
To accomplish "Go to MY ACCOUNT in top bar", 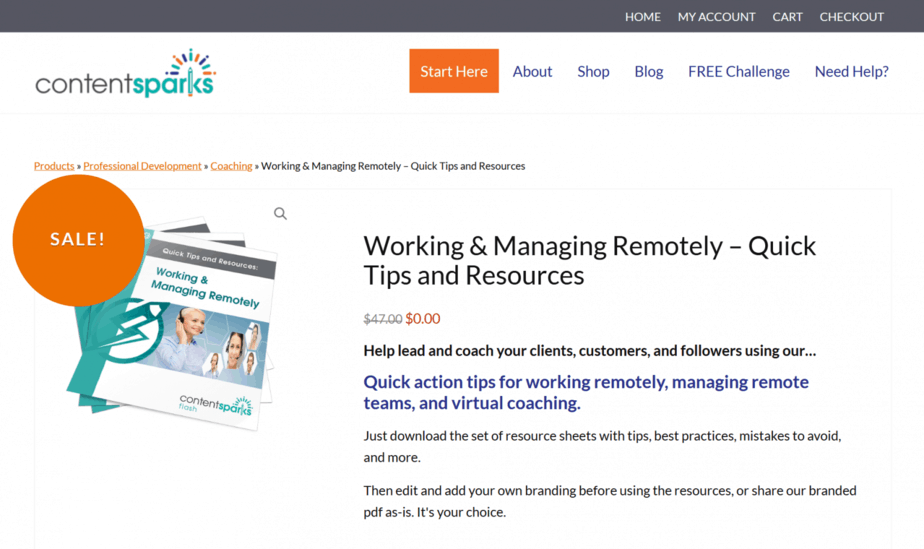I will [716, 17].
